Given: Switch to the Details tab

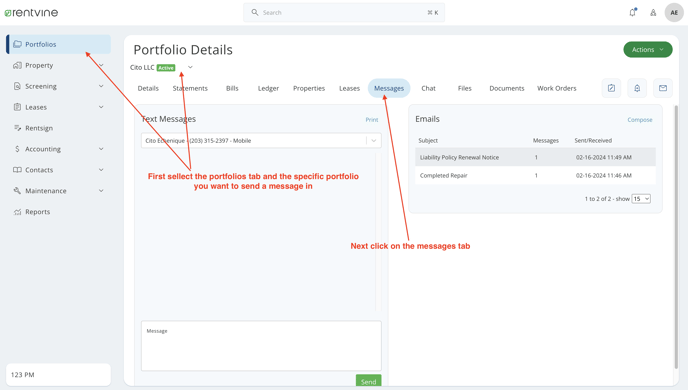Looking at the screenshot, I should pyautogui.click(x=148, y=88).
